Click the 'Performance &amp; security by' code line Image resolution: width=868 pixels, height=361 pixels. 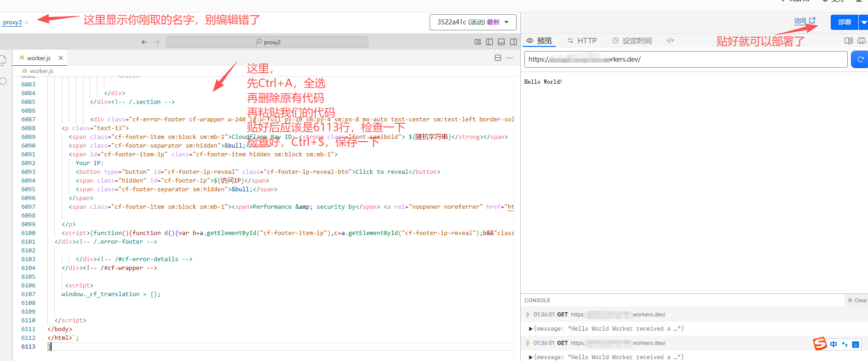tap(291, 207)
